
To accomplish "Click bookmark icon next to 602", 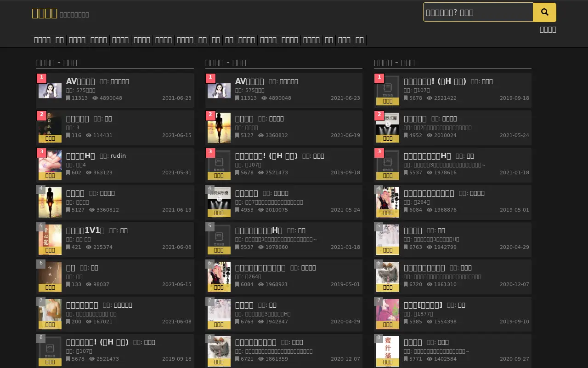I will (x=68, y=173).
